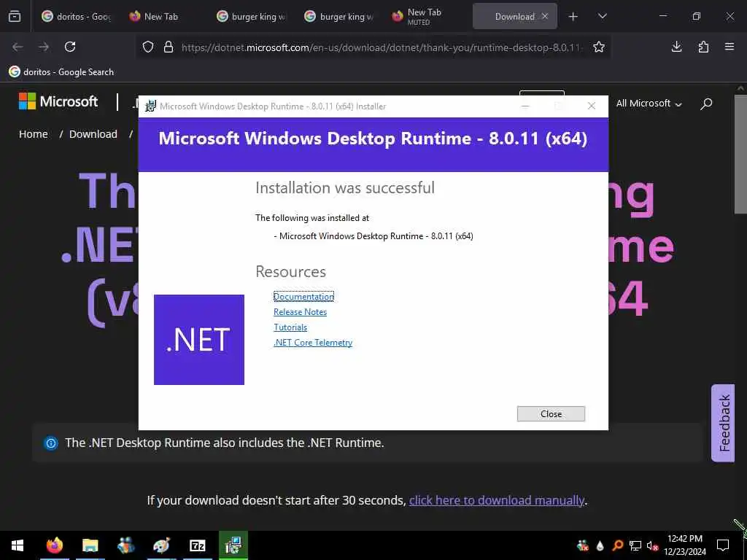Screen dimensions: 747x560
Task: Open the Windows notification center icon
Action: point(723,545)
